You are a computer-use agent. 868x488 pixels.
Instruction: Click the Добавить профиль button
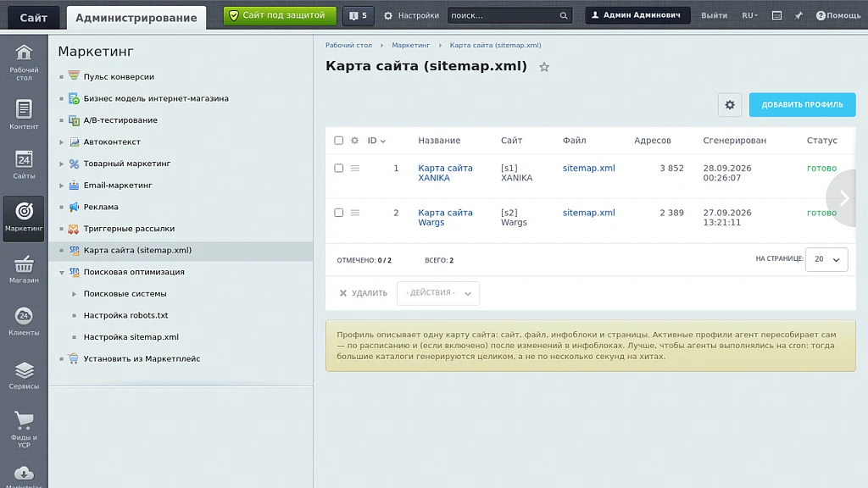tap(802, 104)
